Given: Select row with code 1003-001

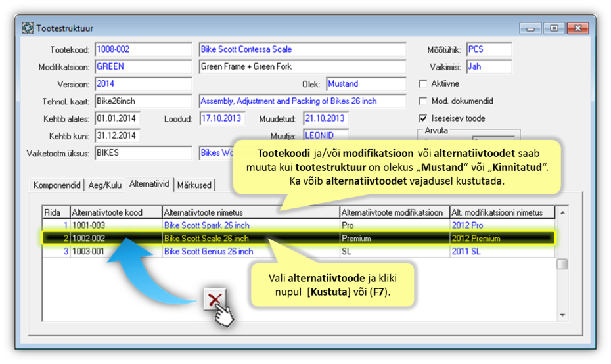Looking at the screenshot, I should (x=298, y=252).
